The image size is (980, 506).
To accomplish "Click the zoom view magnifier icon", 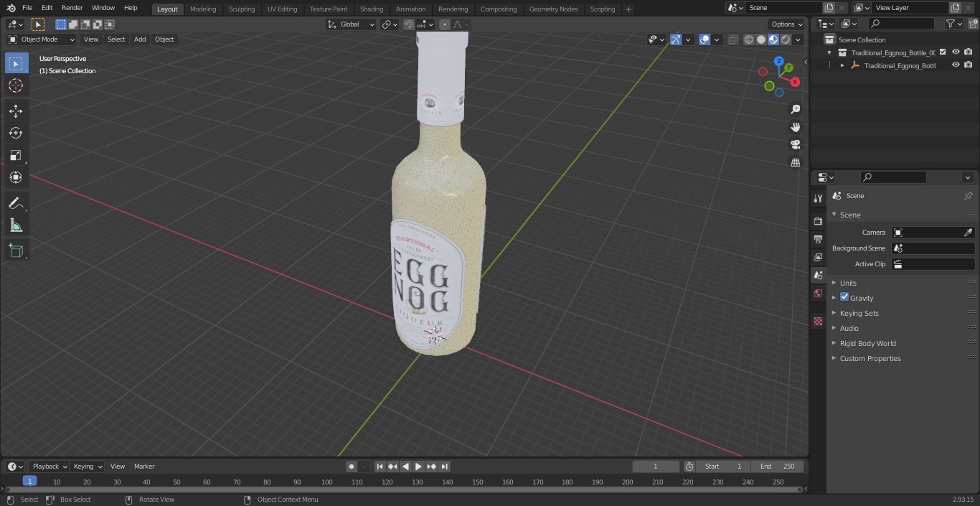I will tap(795, 109).
